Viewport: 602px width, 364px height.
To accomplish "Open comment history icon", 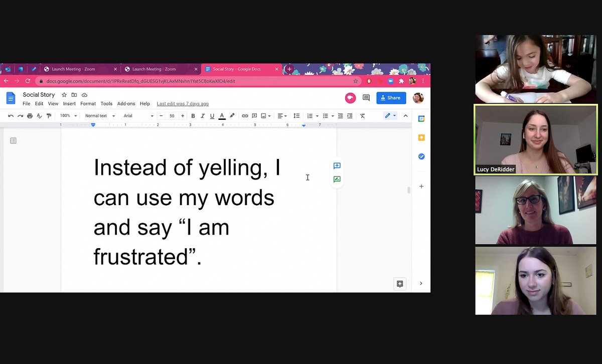I will [x=366, y=98].
